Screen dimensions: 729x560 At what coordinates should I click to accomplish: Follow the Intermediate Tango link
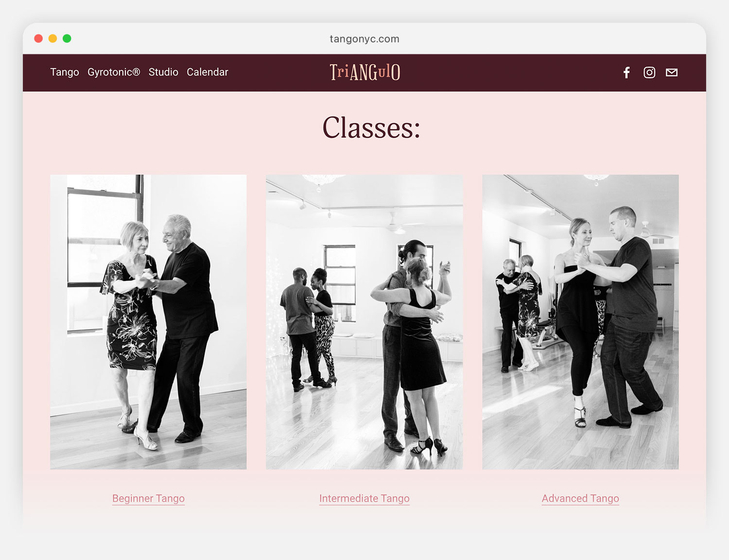(364, 498)
